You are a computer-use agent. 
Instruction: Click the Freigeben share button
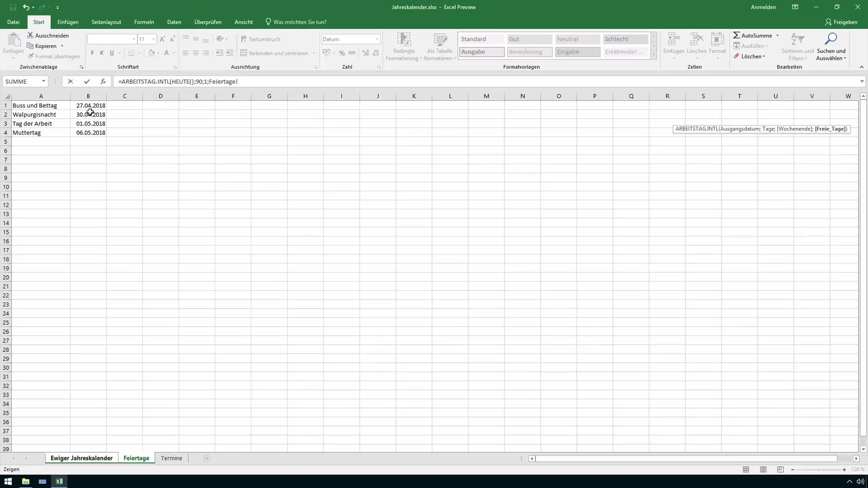pyautogui.click(x=841, y=22)
